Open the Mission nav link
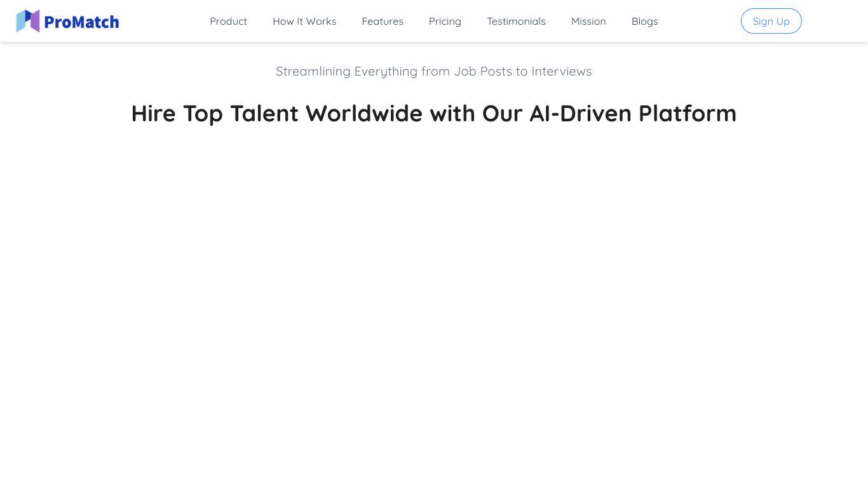This screenshot has height=488, width=868. coord(588,21)
